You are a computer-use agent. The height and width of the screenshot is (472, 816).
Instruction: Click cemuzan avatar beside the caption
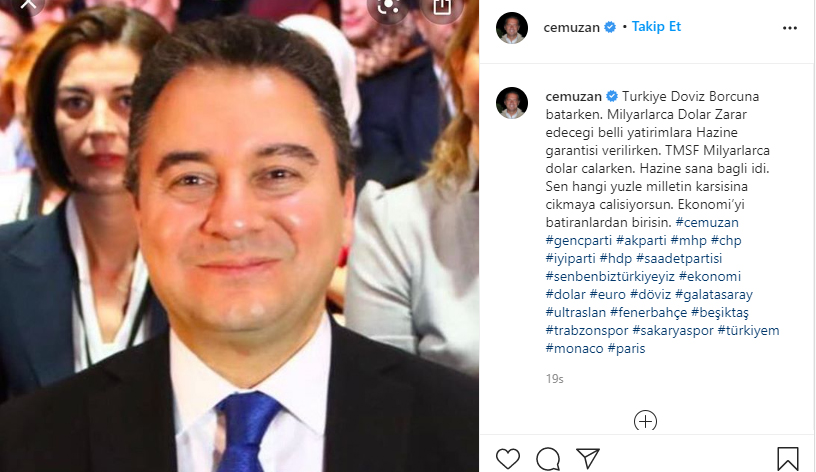click(x=512, y=103)
